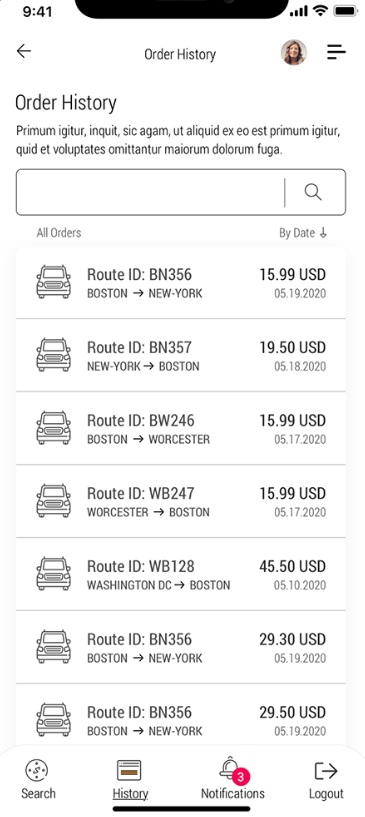The width and height of the screenshot is (365, 817).
Task: Open the hamburger menu icon
Action: (336, 52)
